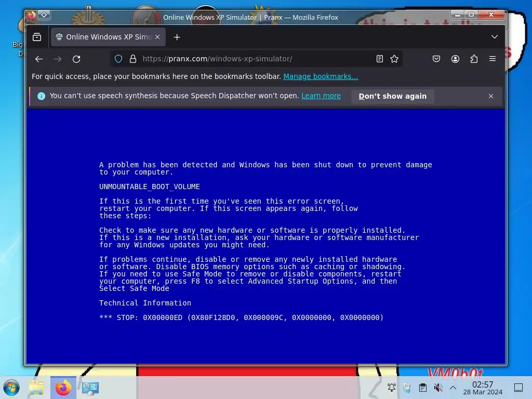Click the Don't show again button
This screenshot has width=532, height=399.
click(x=393, y=96)
